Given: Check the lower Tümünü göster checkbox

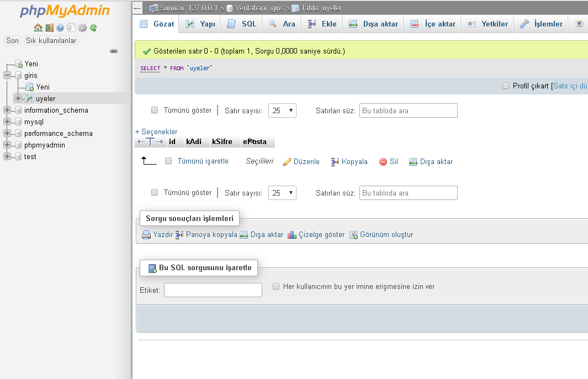Looking at the screenshot, I should (x=155, y=192).
